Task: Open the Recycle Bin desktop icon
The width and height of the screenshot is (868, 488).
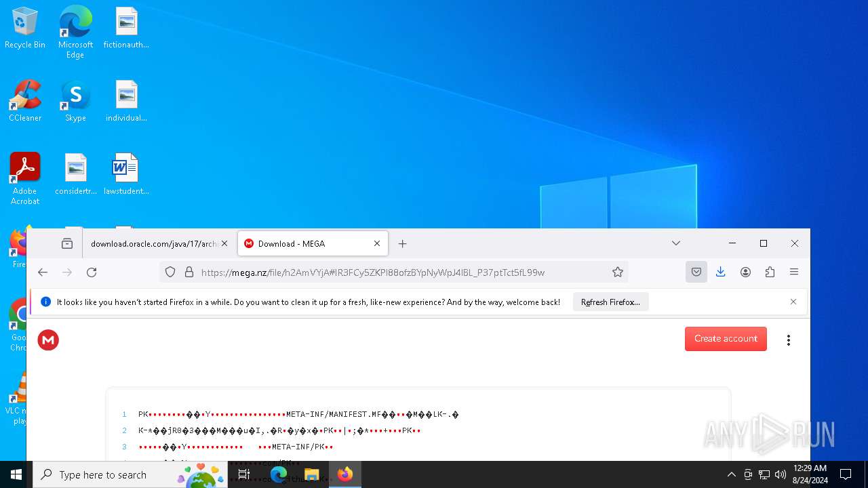Action: click(25, 28)
